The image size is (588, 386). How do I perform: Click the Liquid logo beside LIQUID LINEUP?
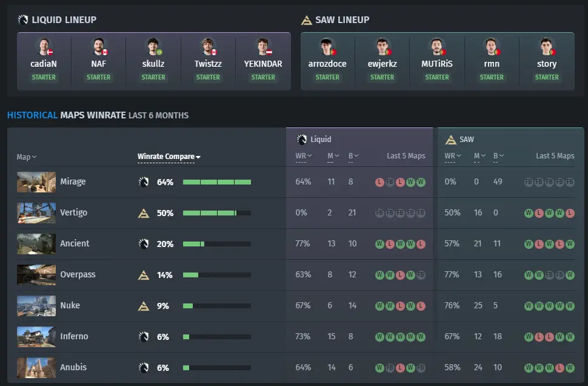pyautogui.click(x=23, y=20)
